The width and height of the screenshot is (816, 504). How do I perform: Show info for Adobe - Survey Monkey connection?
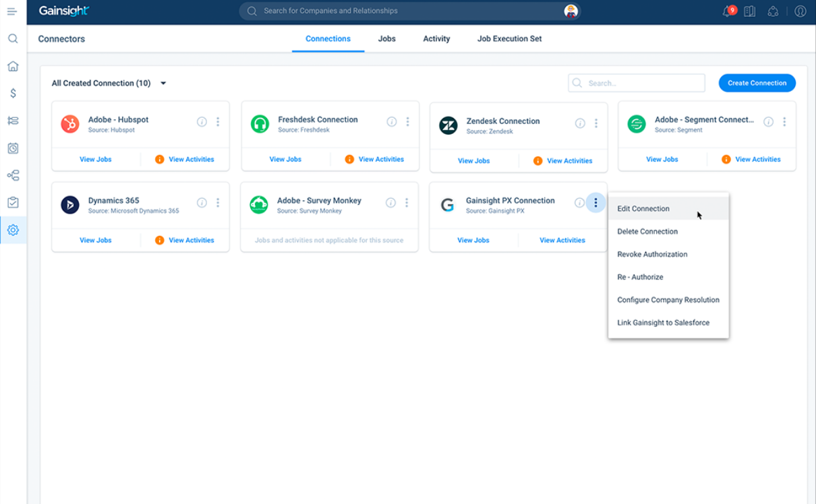coord(390,203)
